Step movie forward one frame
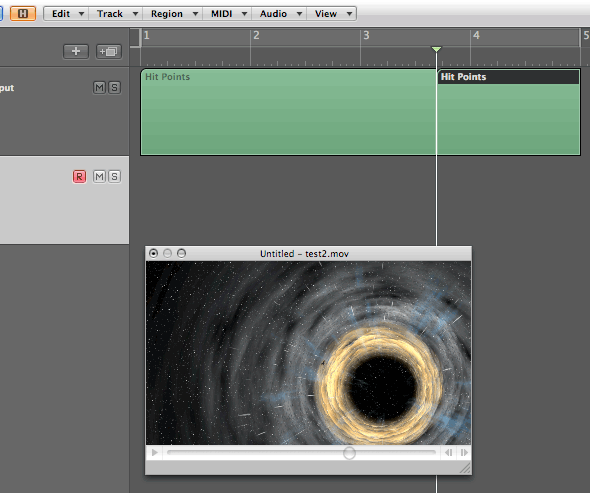The width and height of the screenshot is (590, 493). 464,452
